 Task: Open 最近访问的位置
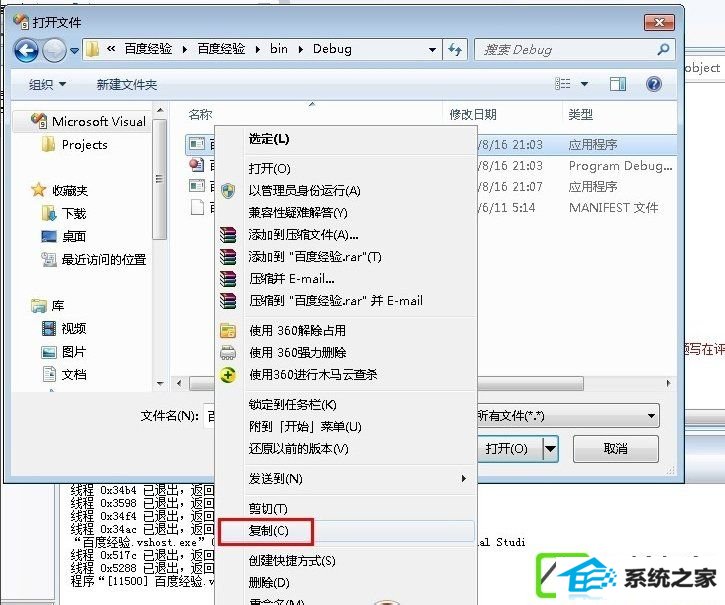[93, 259]
